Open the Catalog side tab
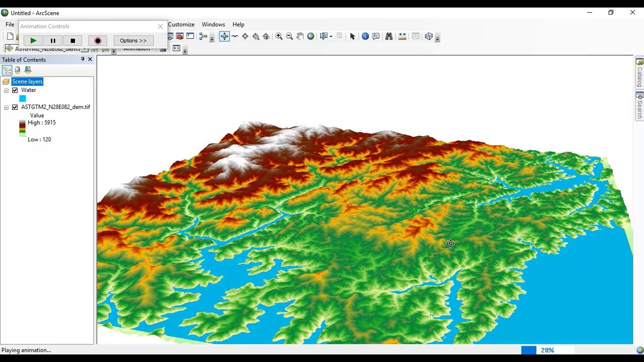Viewport: 644px width, 362px height. [639, 73]
